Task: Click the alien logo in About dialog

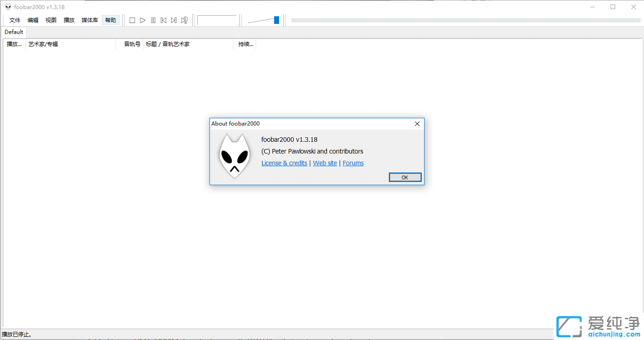Action: [234, 156]
